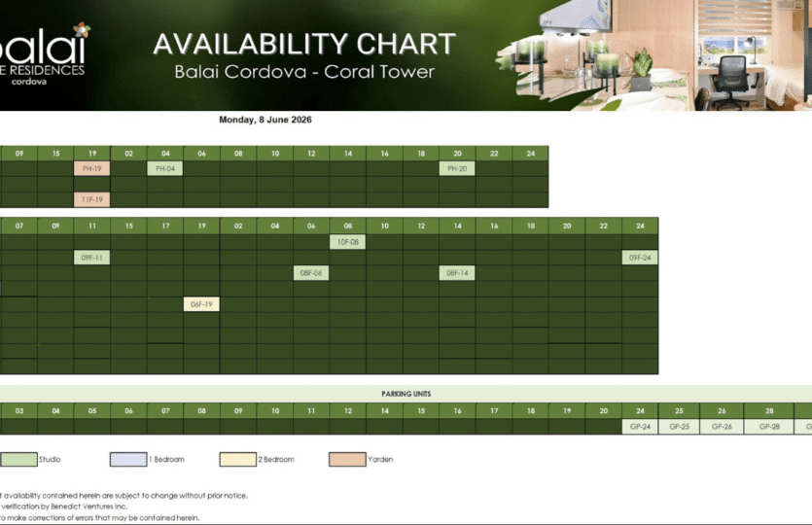Select parking slot GP-26
The width and height of the screenshot is (812, 525).
[x=722, y=427]
